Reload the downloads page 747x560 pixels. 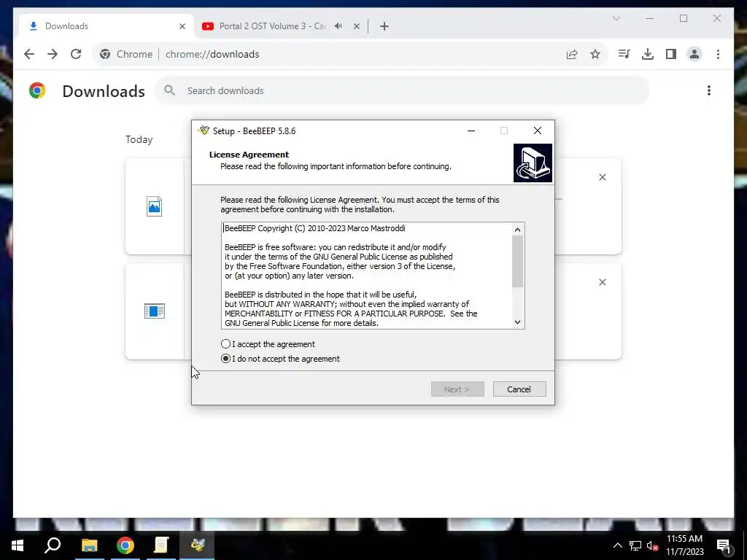[x=76, y=54]
